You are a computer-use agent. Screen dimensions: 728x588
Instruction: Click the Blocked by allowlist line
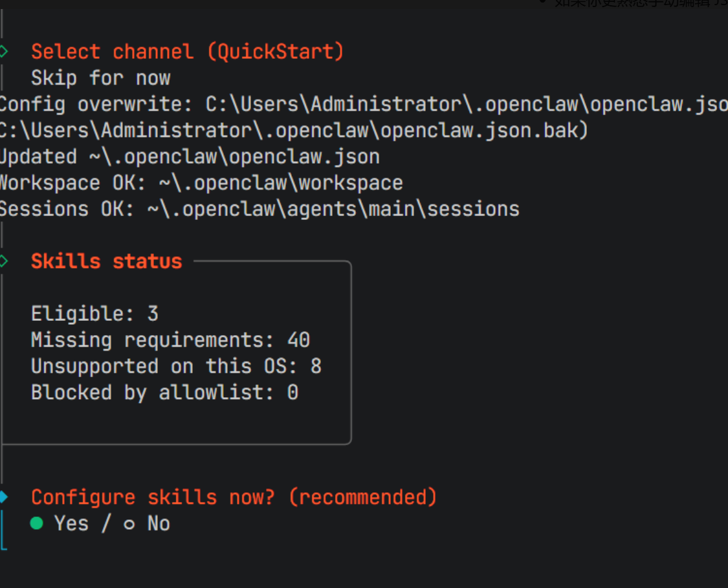click(x=165, y=393)
